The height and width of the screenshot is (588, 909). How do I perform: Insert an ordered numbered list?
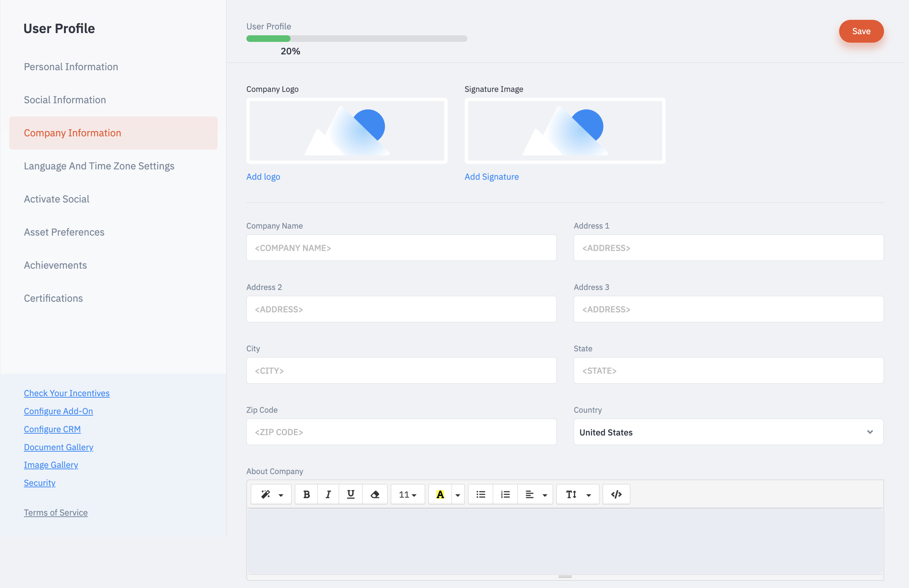(x=505, y=494)
